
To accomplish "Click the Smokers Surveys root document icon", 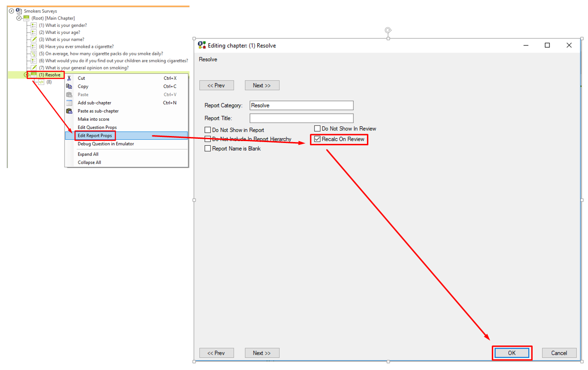I will [x=19, y=11].
